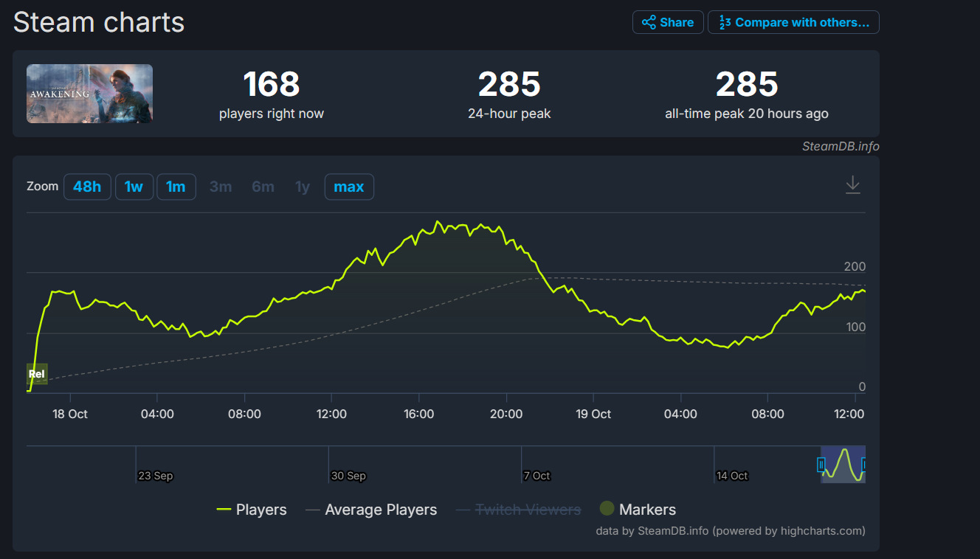This screenshot has width=980, height=559.
Task: Click the numbered-list icon in Compare with others
Action: click(x=725, y=22)
